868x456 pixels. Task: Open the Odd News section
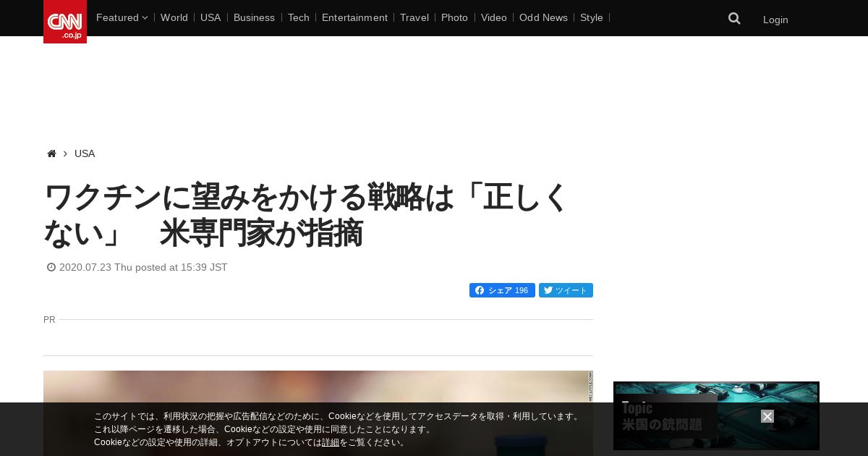point(543,17)
